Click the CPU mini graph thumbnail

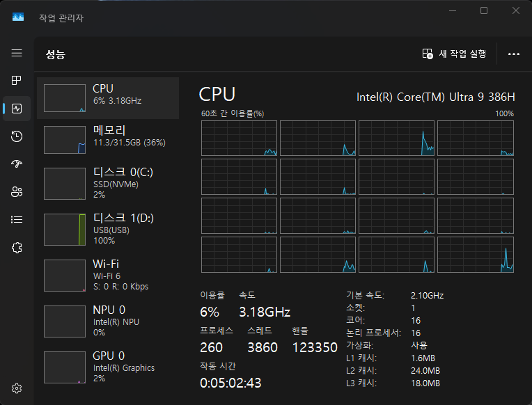point(65,98)
